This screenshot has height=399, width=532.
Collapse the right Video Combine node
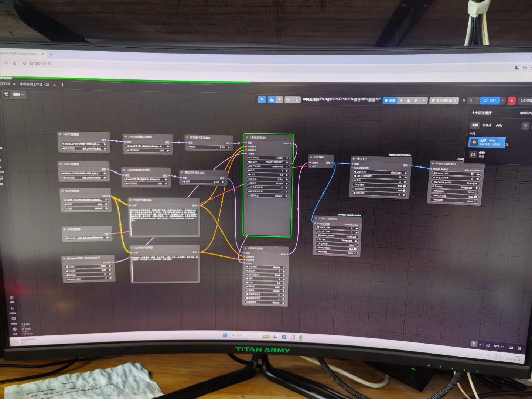tap(433, 163)
